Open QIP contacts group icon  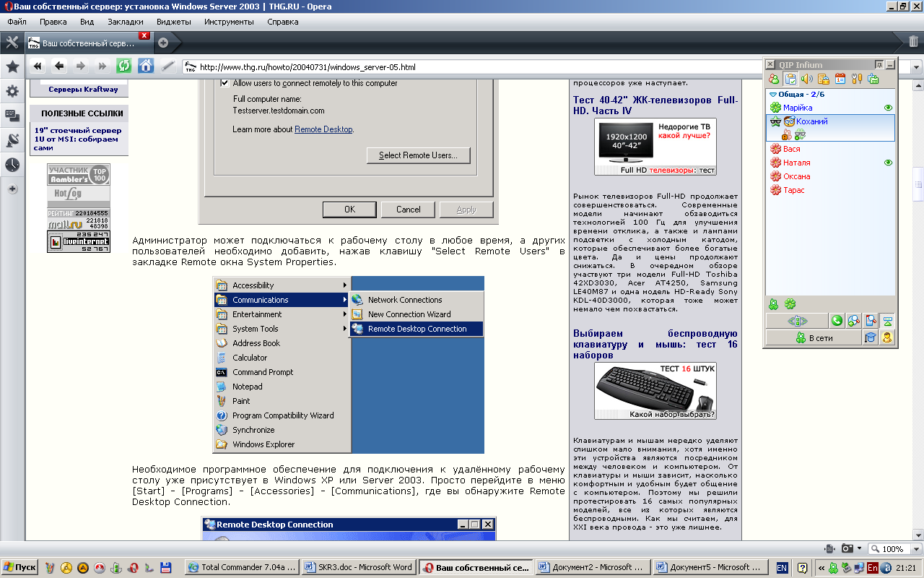(774, 79)
